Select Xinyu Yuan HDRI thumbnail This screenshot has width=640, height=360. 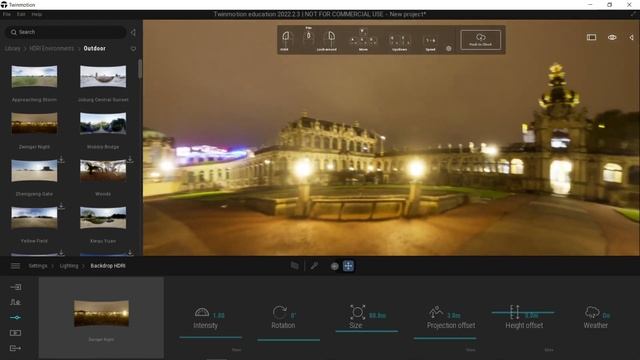(x=103, y=218)
